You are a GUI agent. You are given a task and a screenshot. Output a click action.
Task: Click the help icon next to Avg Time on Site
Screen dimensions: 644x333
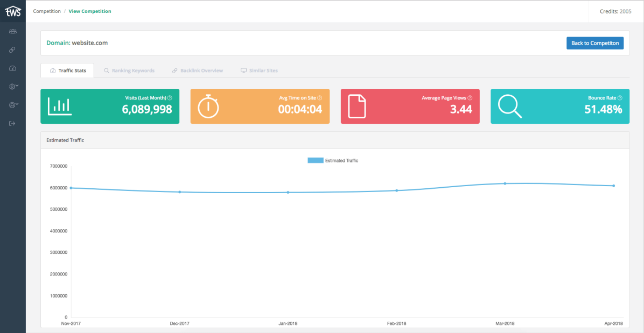click(320, 98)
